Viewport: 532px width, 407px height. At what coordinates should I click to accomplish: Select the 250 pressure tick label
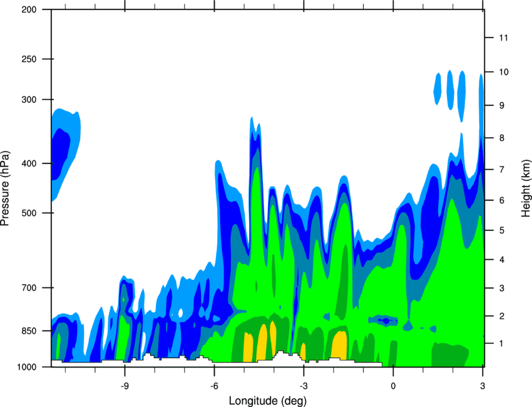point(29,59)
